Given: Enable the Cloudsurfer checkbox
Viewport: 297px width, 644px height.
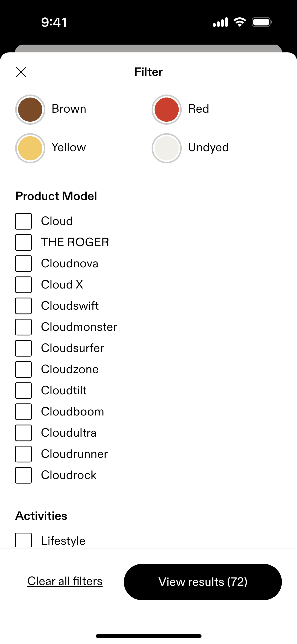Looking at the screenshot, I should coord(23,348).
